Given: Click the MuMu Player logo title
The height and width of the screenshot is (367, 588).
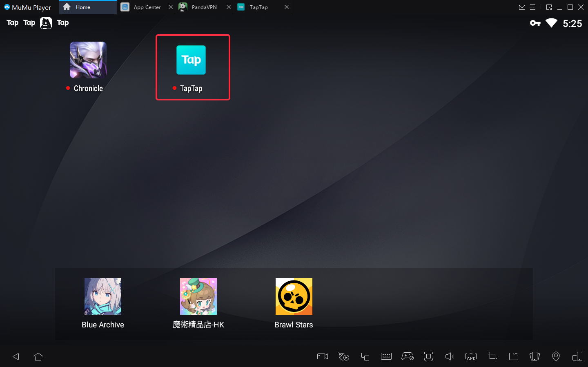Looking at the screenshot, I should [x=28, y=7].
